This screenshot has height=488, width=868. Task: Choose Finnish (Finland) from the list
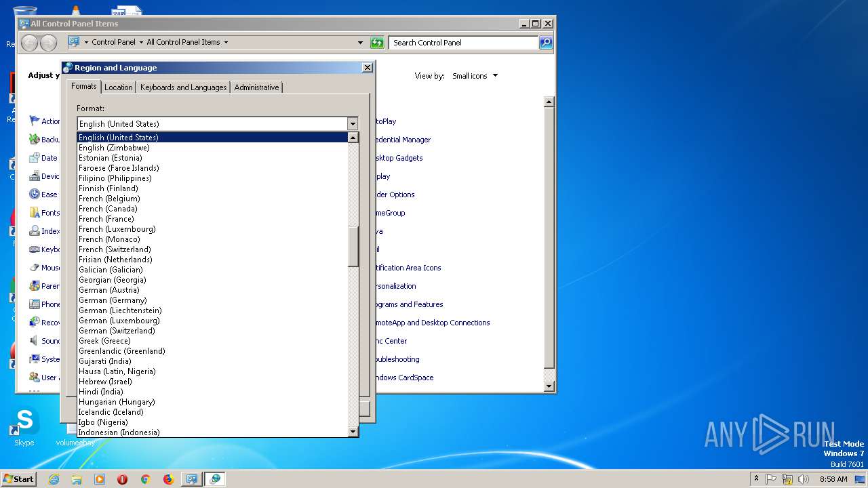click(212, 188)
